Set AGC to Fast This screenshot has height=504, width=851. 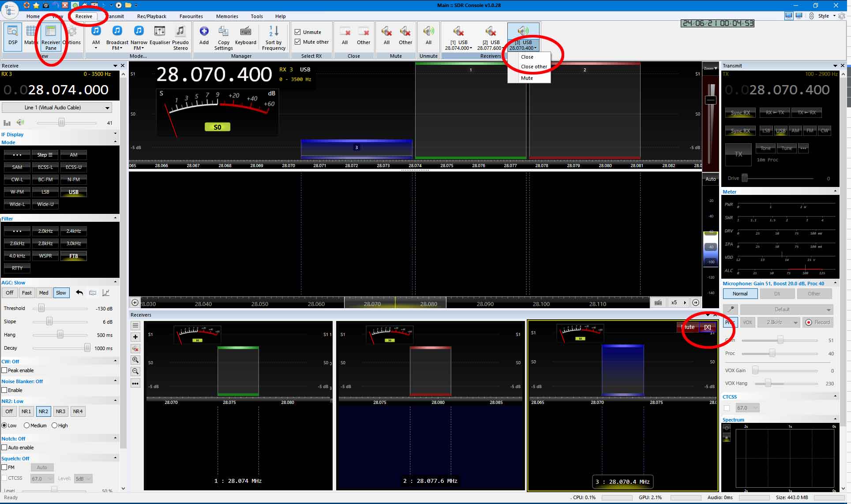point(27,293)
